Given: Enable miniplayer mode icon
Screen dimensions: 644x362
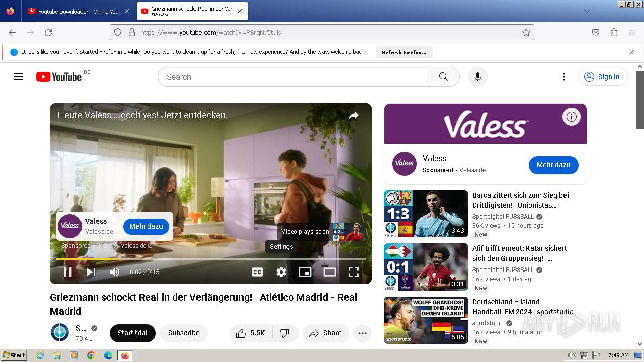Looking at the screenshot, I should (x=305, y=272).
